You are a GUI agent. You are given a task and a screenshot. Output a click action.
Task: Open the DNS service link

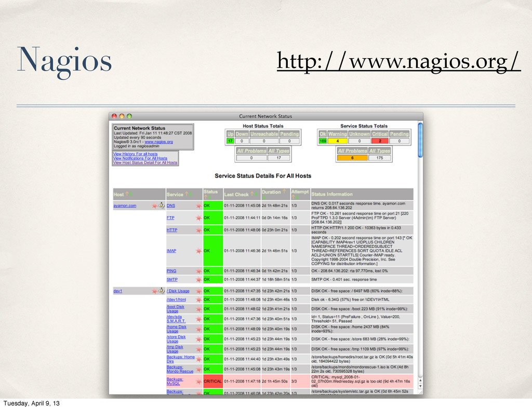pyautogui.click(x=171, y=206)
